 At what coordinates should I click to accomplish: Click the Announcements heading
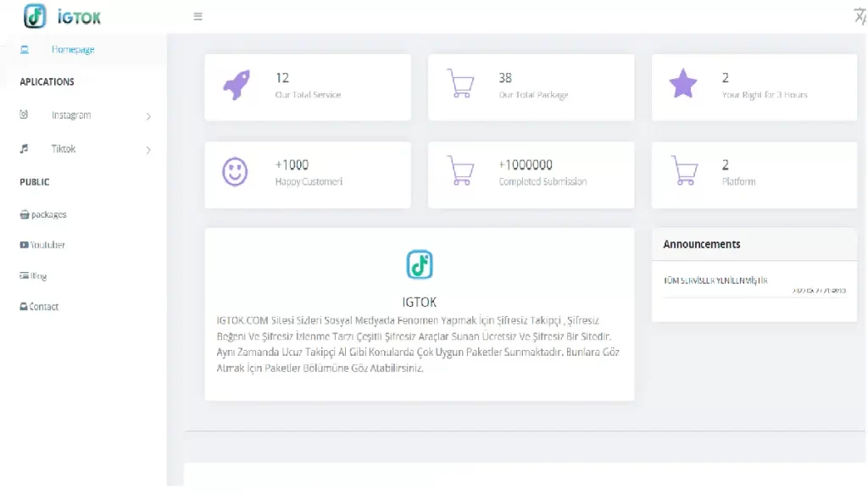pos(701,245)
